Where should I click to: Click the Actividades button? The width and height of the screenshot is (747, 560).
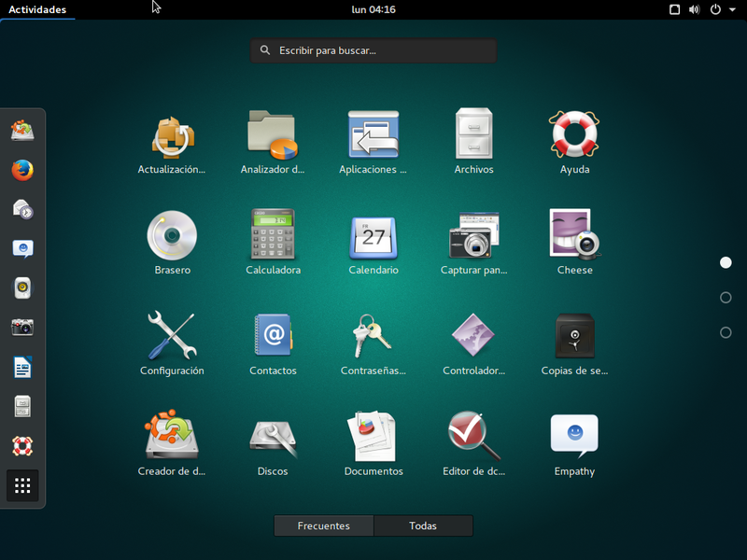click(37, 9)
